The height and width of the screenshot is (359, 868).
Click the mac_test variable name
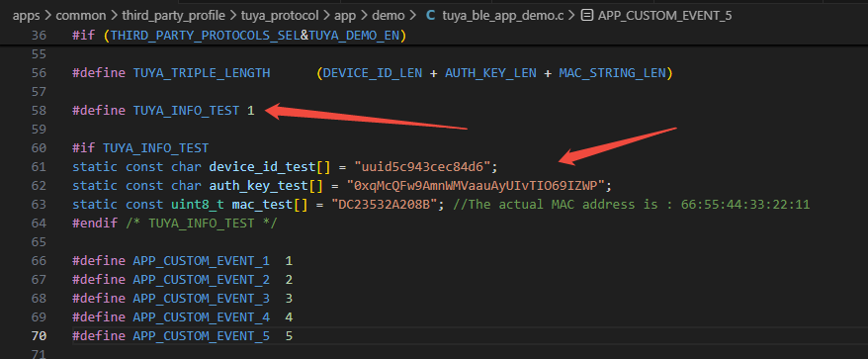click(x=262, y=205)
